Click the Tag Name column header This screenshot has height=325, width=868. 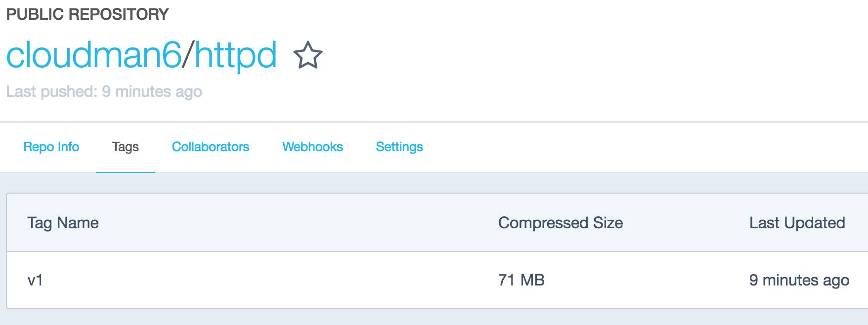pyautogui.click(x=63, y=223)
